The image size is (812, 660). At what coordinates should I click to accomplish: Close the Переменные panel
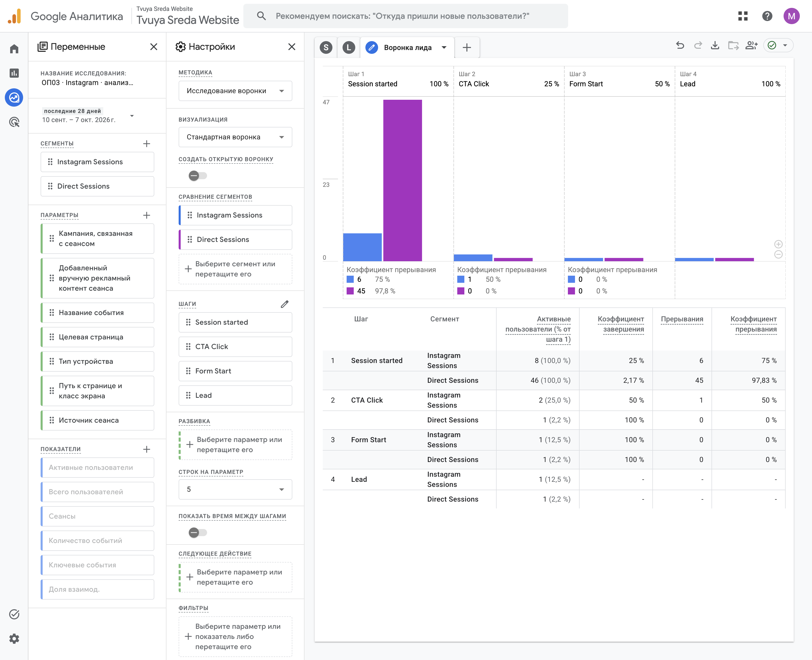(x=154, y=47)
